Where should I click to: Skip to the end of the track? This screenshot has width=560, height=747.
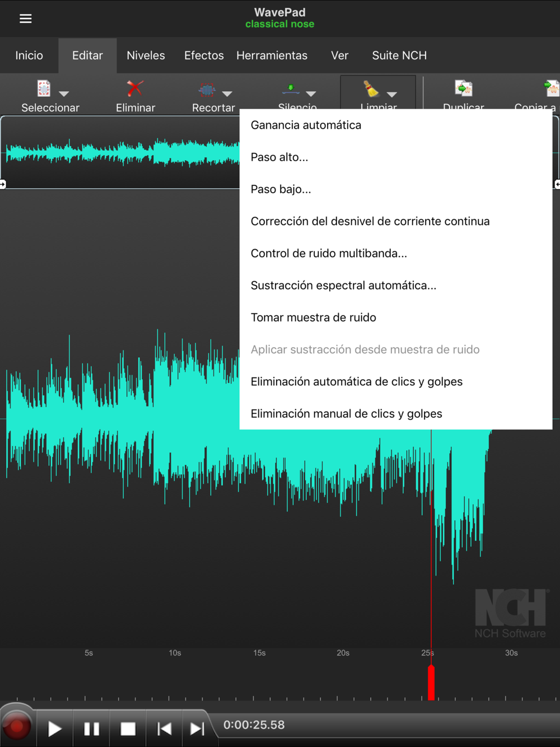pos(197,729)
